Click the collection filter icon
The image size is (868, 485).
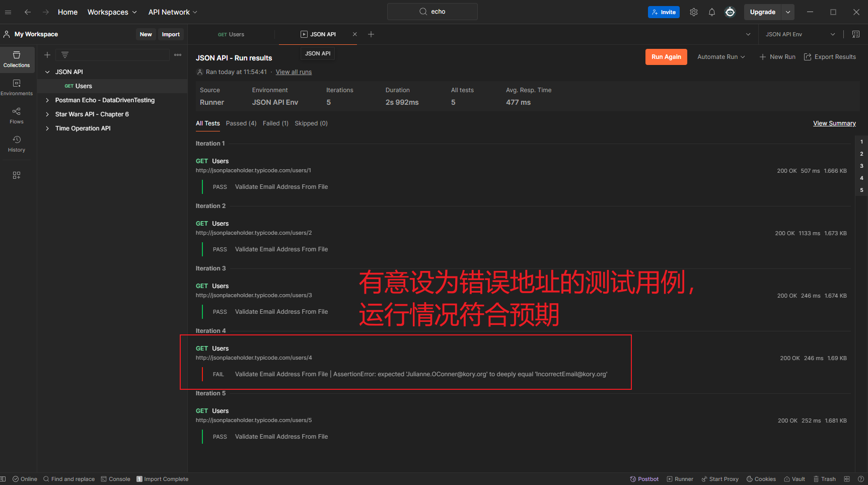(x=65, y=55)
